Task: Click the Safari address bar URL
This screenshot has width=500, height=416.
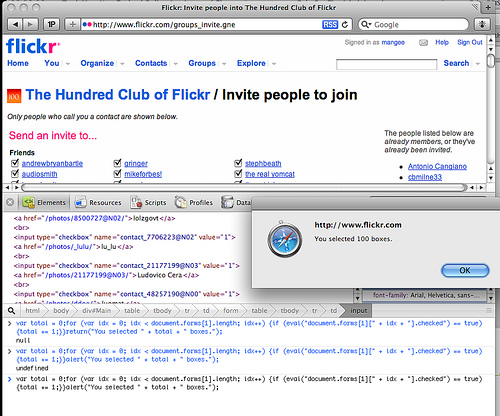Action: [164, 25]
